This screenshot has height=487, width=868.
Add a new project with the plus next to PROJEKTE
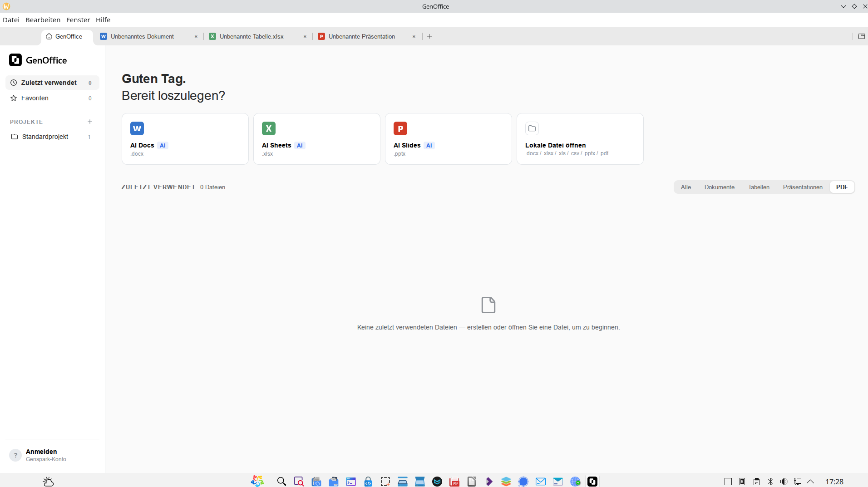90,122
